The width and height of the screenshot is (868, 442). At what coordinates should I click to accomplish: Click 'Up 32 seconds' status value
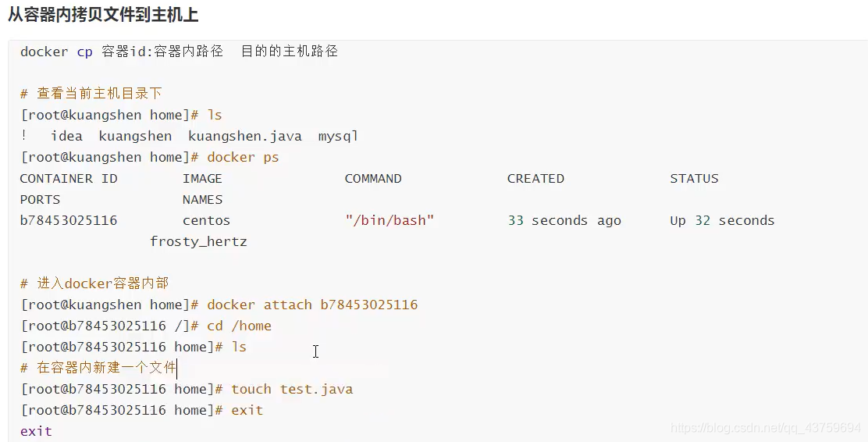coord(722,220)
